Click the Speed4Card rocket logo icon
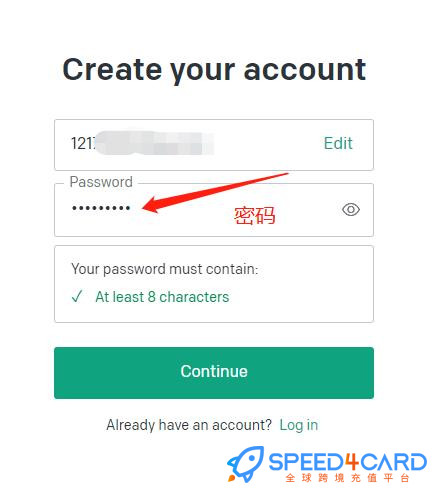 tap(245, 465)
